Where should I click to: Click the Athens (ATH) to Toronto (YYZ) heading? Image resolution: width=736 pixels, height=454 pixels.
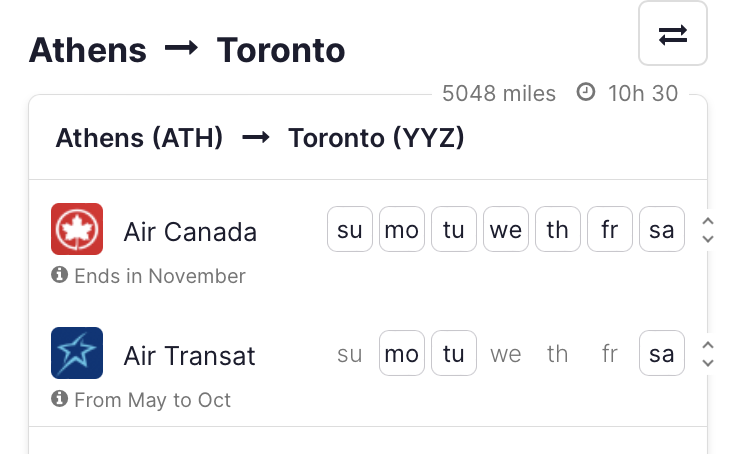(260, 138)
